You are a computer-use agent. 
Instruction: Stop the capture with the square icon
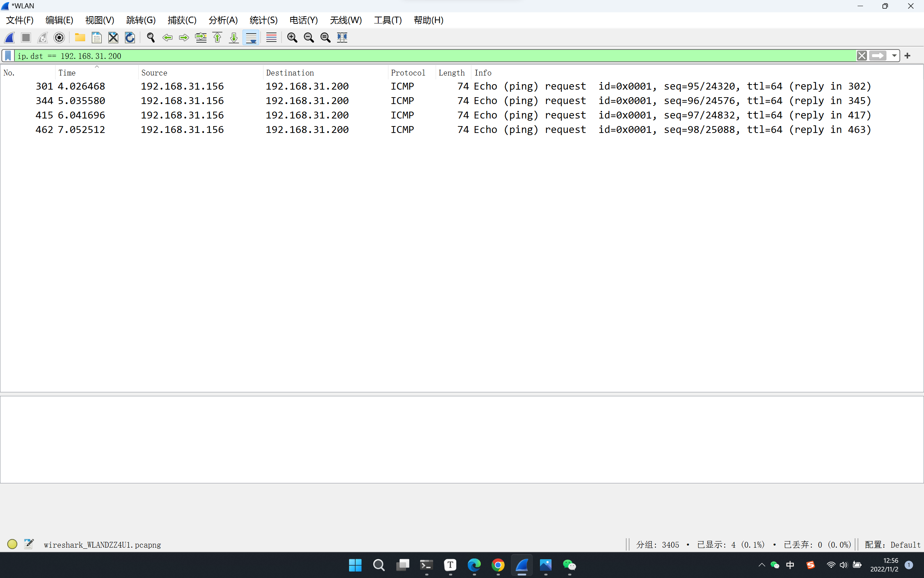point(26,38)
